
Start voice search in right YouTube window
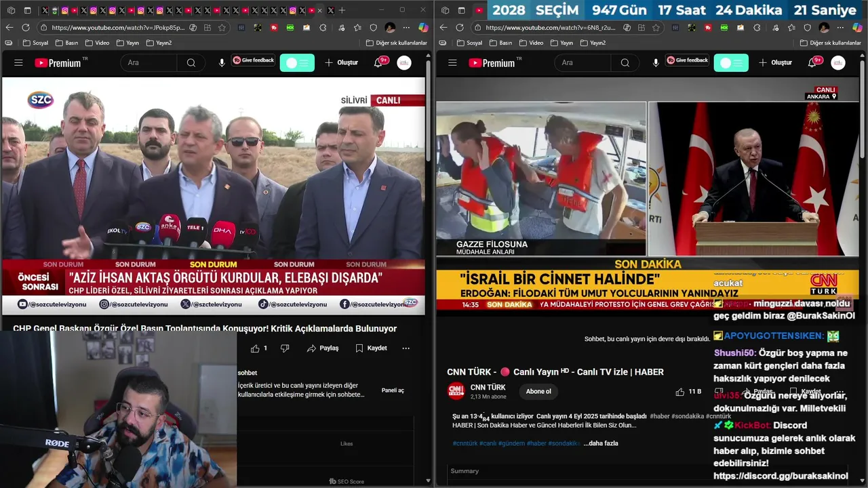[x=656, y=63]
